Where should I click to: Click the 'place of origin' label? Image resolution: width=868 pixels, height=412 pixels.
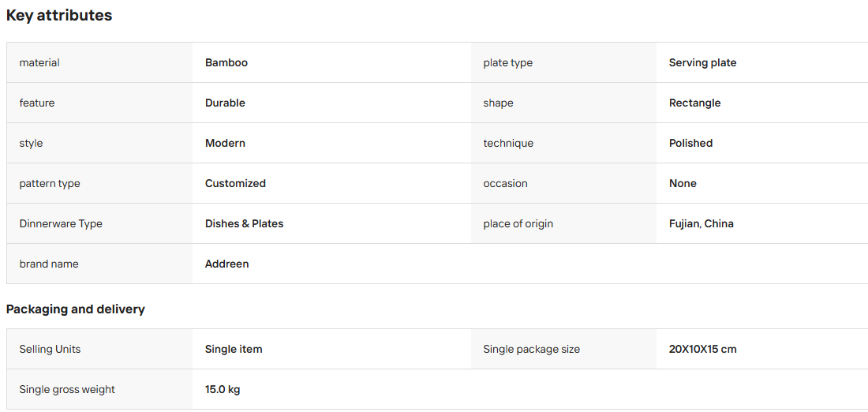pyautogui.click(x=518, y=223)
